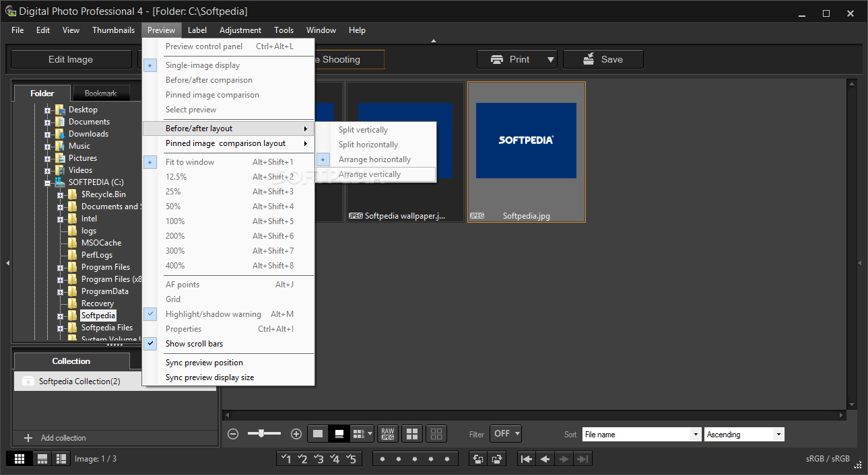
Task: Select 100% zoom menu entry
Action: [x=228, y=221]
